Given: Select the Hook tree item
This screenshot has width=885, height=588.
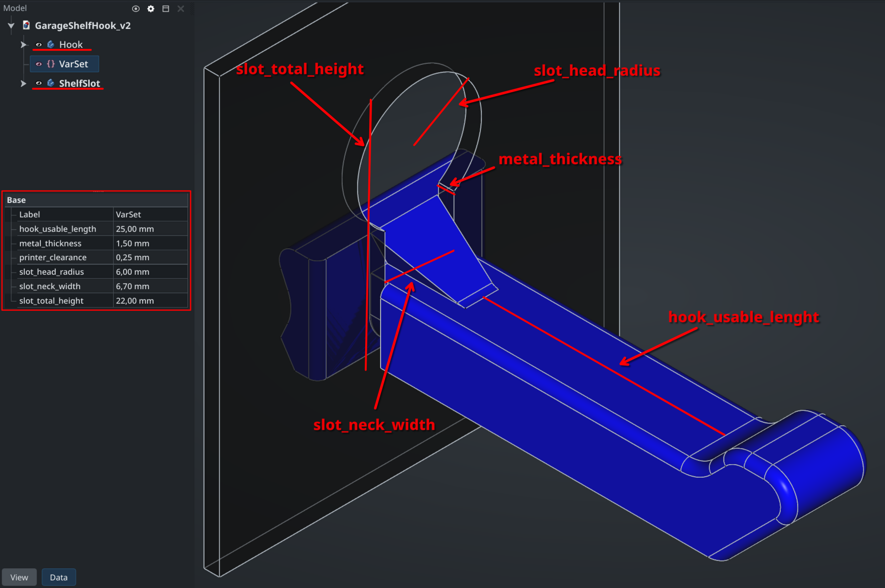Looking at the screenshot, I should [71, 45].
